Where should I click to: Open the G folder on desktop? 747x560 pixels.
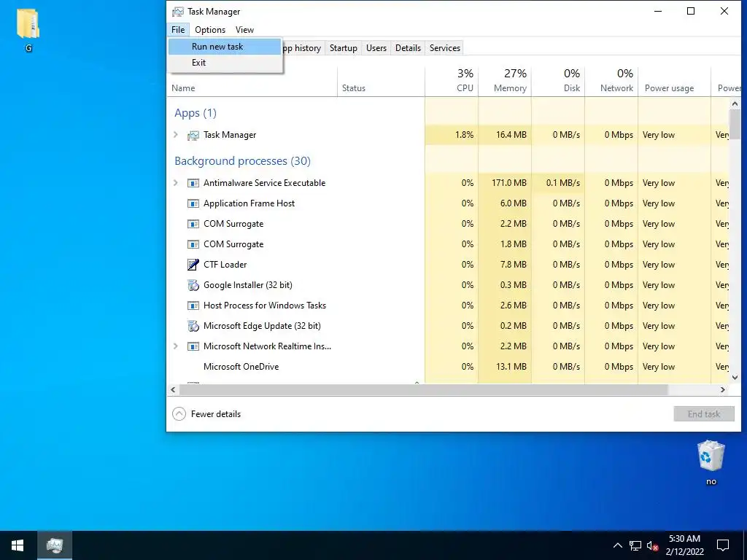(x=28, y=29)
